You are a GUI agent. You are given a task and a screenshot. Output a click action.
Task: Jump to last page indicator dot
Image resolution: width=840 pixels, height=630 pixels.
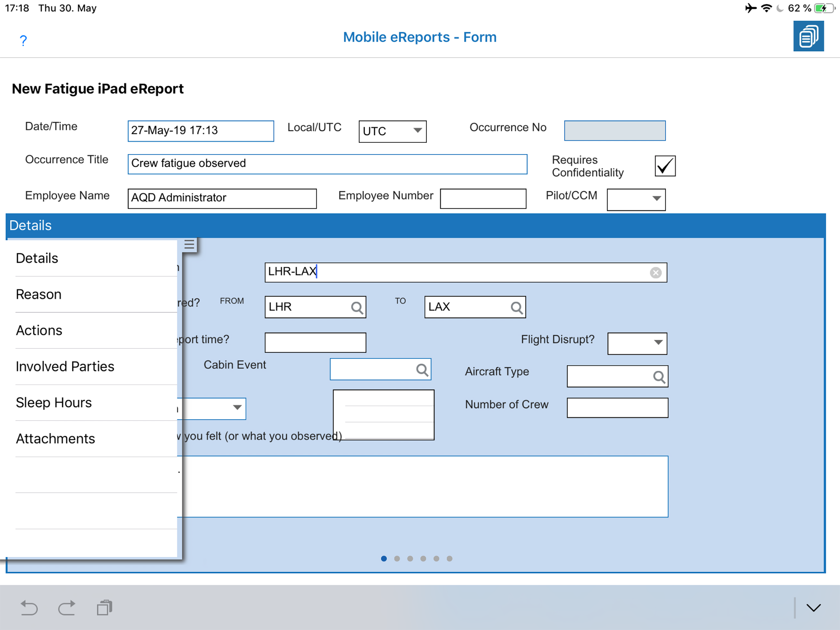[449, 559]
